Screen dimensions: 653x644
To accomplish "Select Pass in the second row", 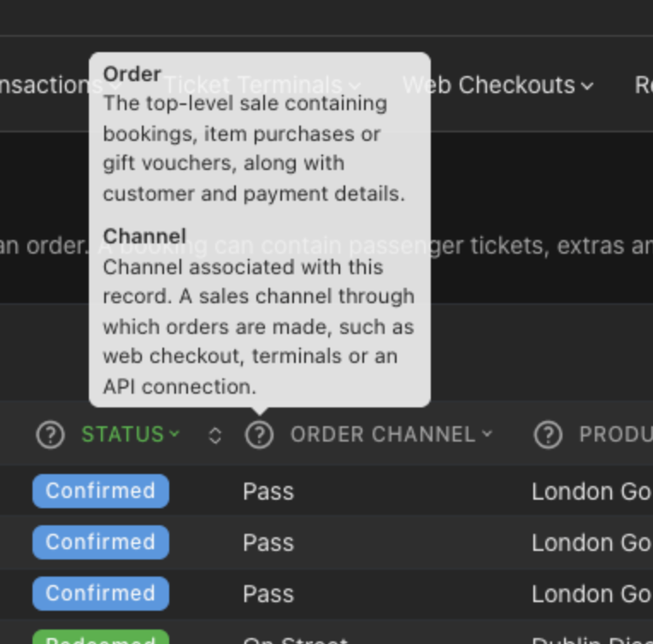I will [x=268, y=542].
